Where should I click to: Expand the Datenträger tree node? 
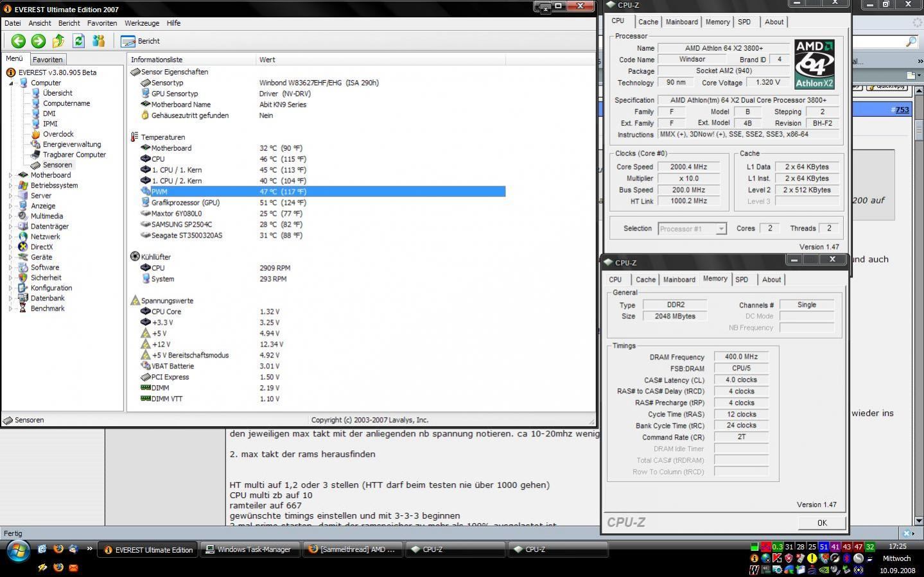tap(10, 227)
